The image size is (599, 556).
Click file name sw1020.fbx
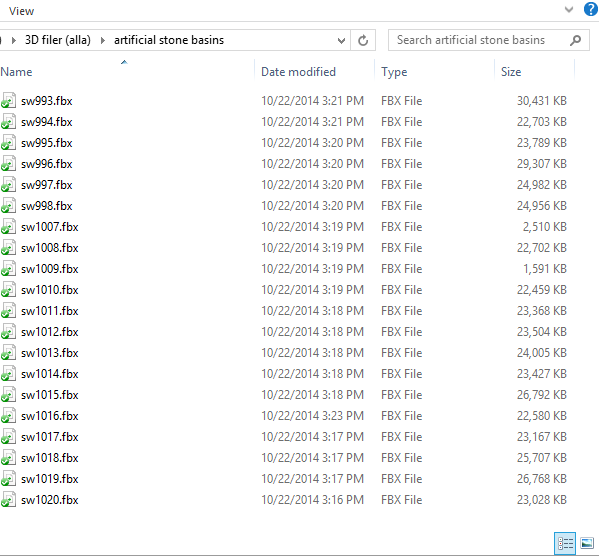(50, 500)
